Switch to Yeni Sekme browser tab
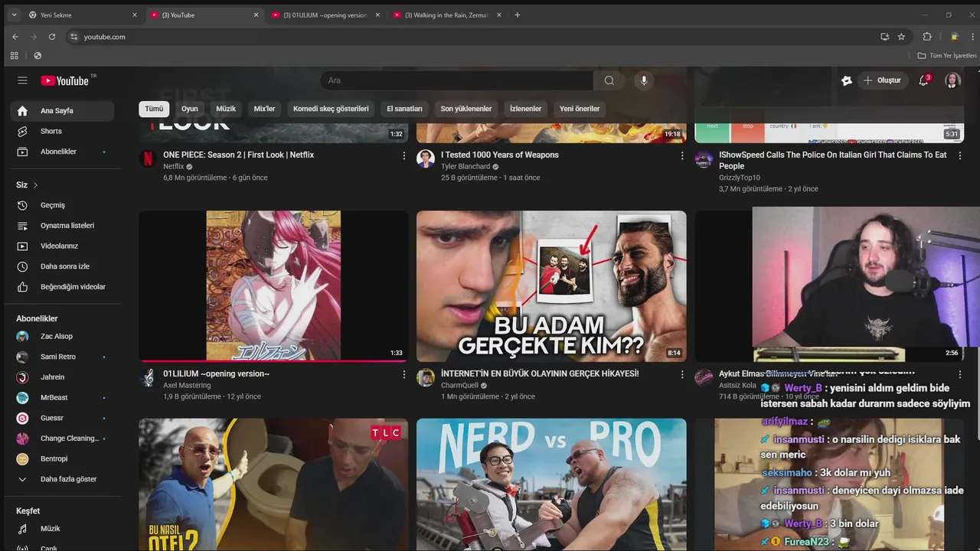The width and height of the screenshot is (980, 551). (83, 15)
